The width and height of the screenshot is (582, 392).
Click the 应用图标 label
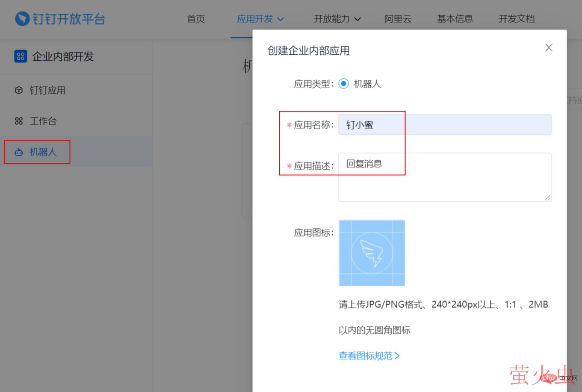click(x=313, y=233)
